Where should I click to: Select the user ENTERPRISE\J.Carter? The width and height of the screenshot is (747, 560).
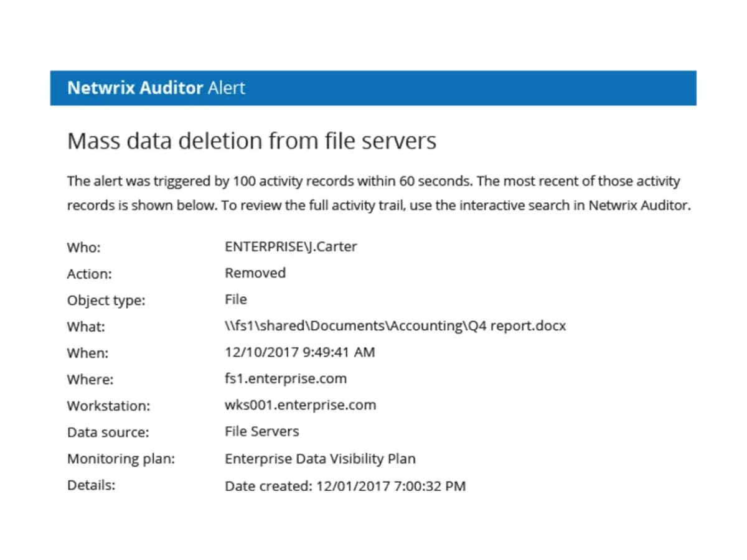click(x=291, y=246)
